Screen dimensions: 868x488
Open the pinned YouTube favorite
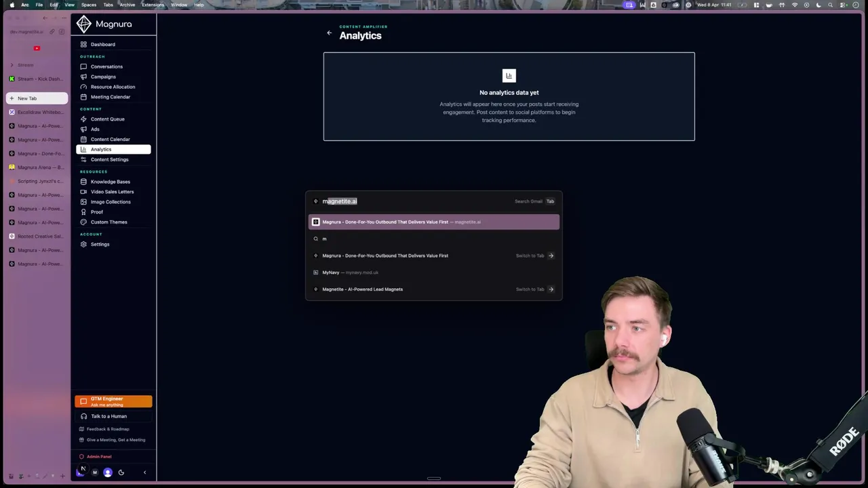(37, 48)
